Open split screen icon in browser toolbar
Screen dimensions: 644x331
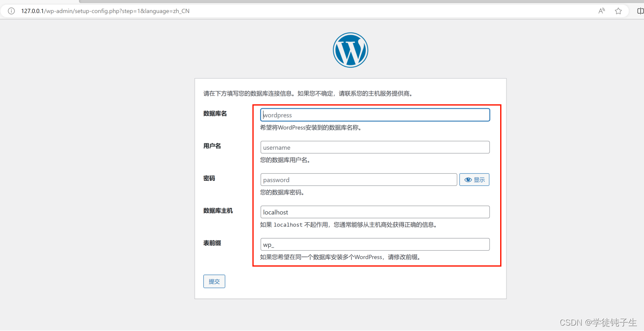[640, 11]
